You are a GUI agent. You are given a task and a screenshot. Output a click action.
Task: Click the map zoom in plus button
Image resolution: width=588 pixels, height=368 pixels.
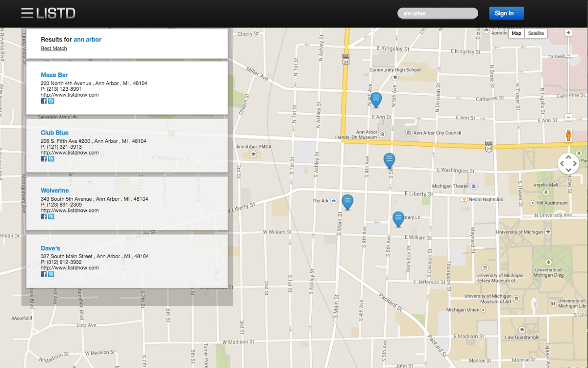568,33
